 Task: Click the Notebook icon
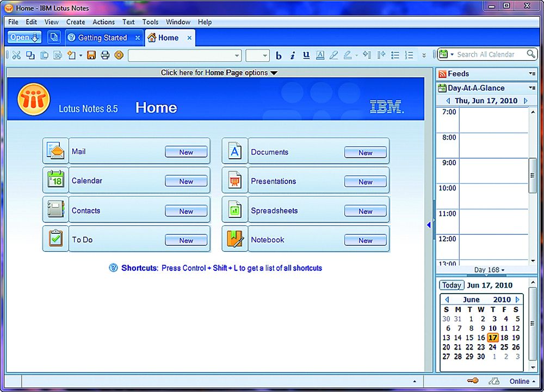point(235,239)
